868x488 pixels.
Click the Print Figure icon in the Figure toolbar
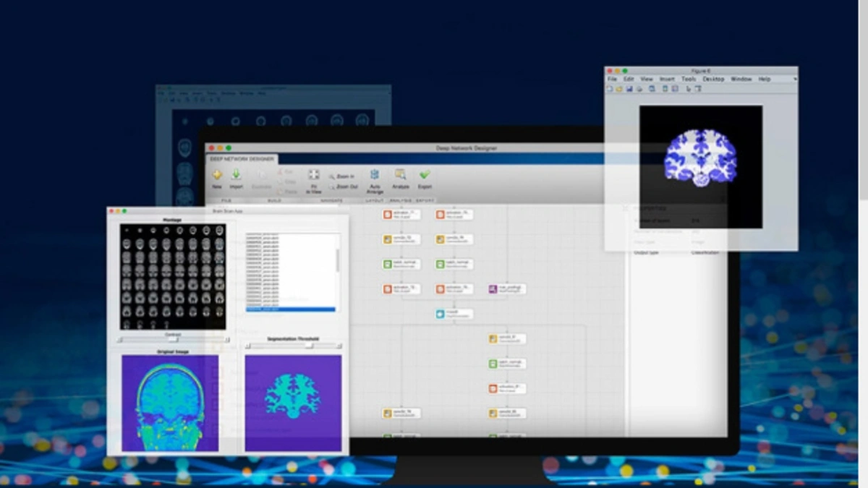pyautogui.click(x=639, y=89)
